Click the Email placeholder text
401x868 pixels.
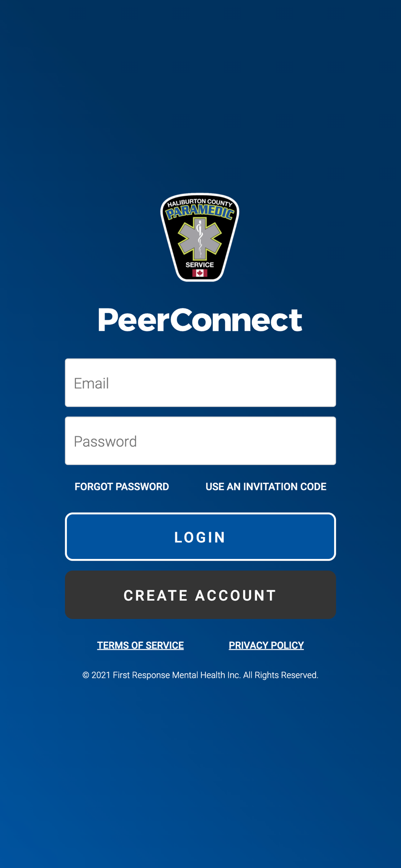(x=91, y=383)
